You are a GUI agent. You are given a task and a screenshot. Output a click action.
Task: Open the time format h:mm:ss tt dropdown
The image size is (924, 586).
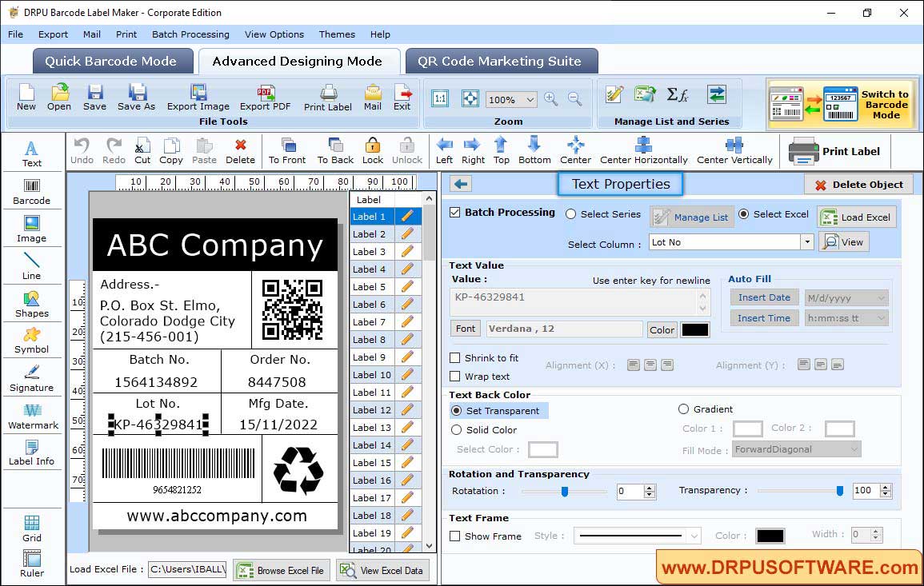tap(881, 318)
